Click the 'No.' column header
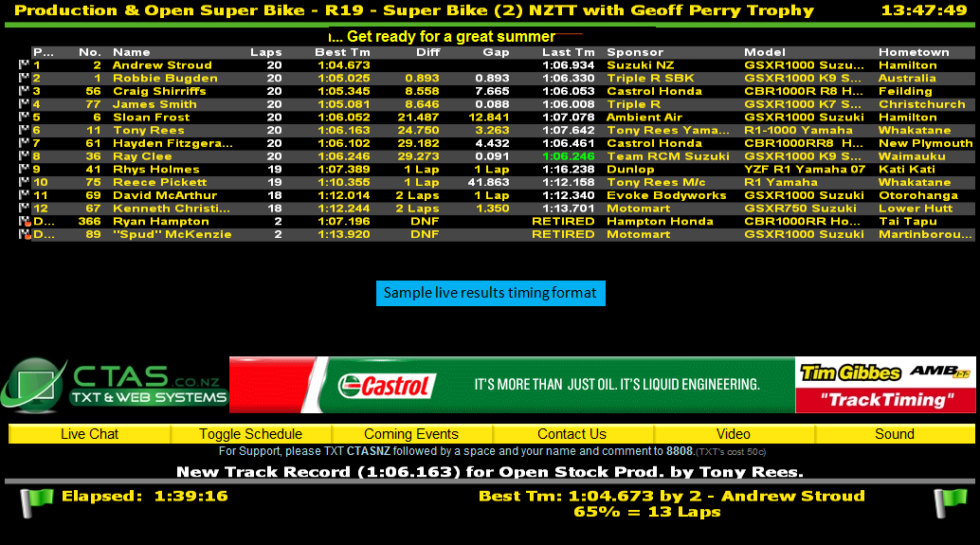 [x=90, y=52]
